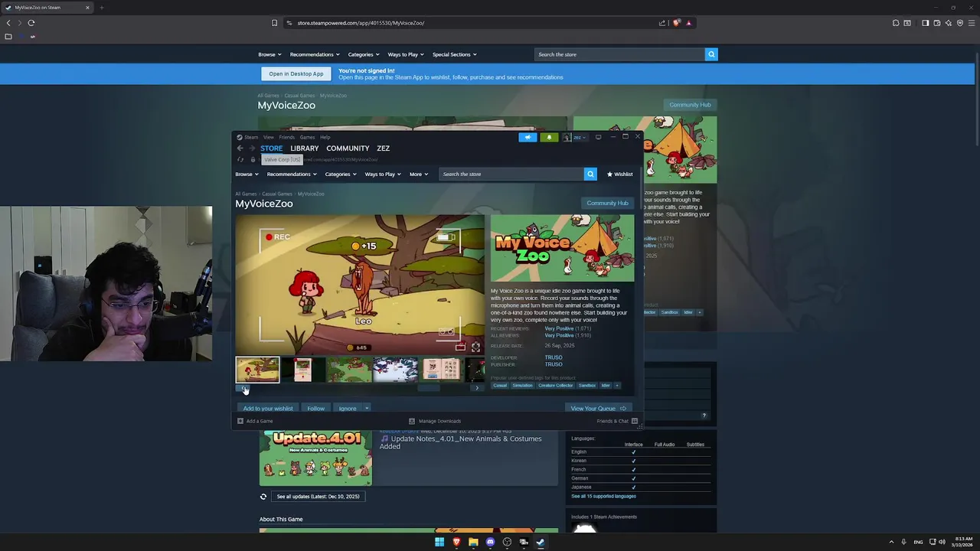Expand Special Sections in browser store
980x551 pixels.
454,54
